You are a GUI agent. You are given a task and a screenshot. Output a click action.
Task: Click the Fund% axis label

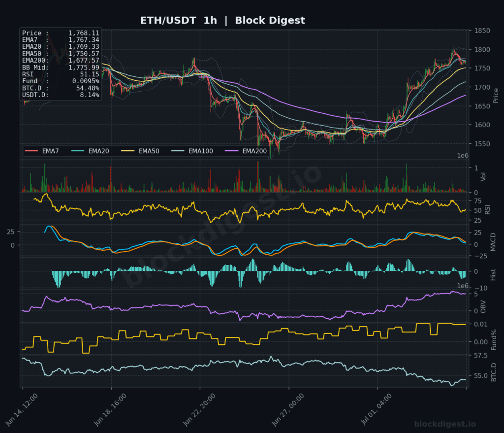point(494,340)
